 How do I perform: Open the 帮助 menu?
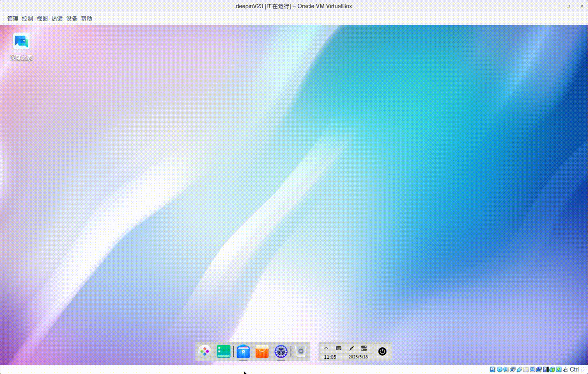86,18
